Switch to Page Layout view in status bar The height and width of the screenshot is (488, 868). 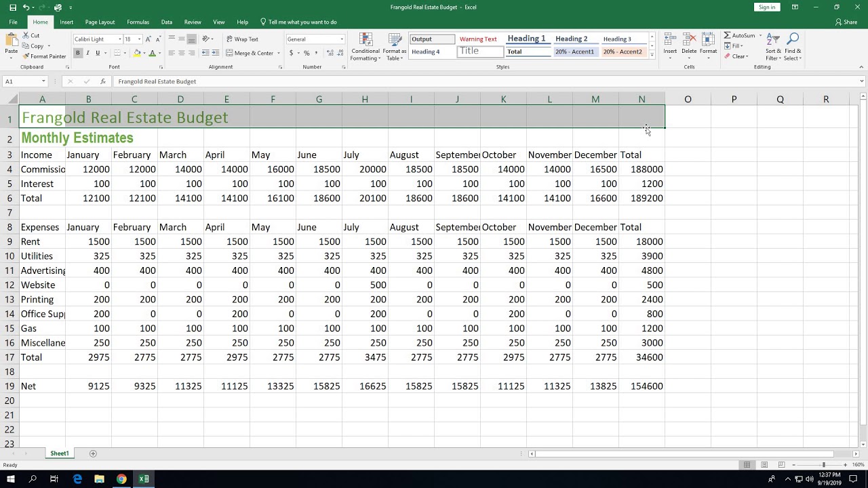[x=764, y=465]
